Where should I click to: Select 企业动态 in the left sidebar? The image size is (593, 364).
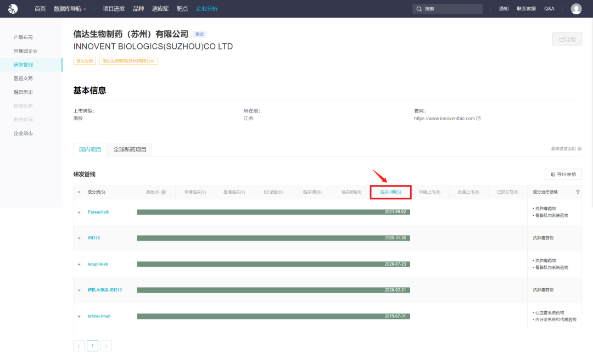pyautogui.click(x=23, y=133)
